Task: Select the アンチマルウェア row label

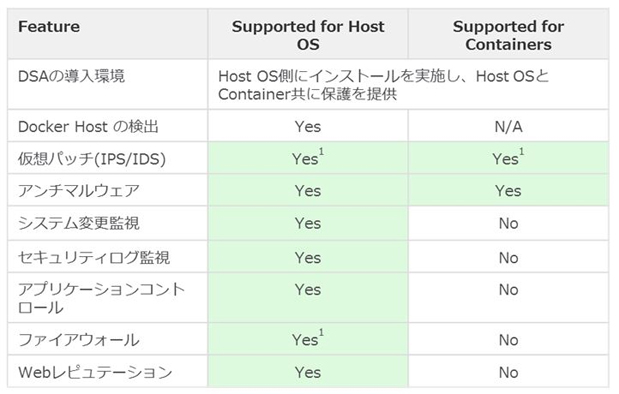Action: (79, 191)
